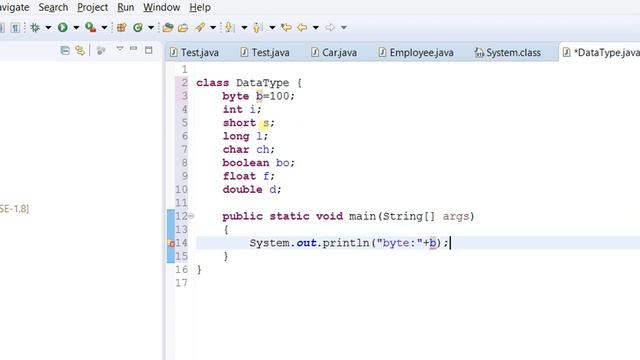The image size is (640, 360).
Task: Switch to the Car.java tab
Action: coord(334,53)
